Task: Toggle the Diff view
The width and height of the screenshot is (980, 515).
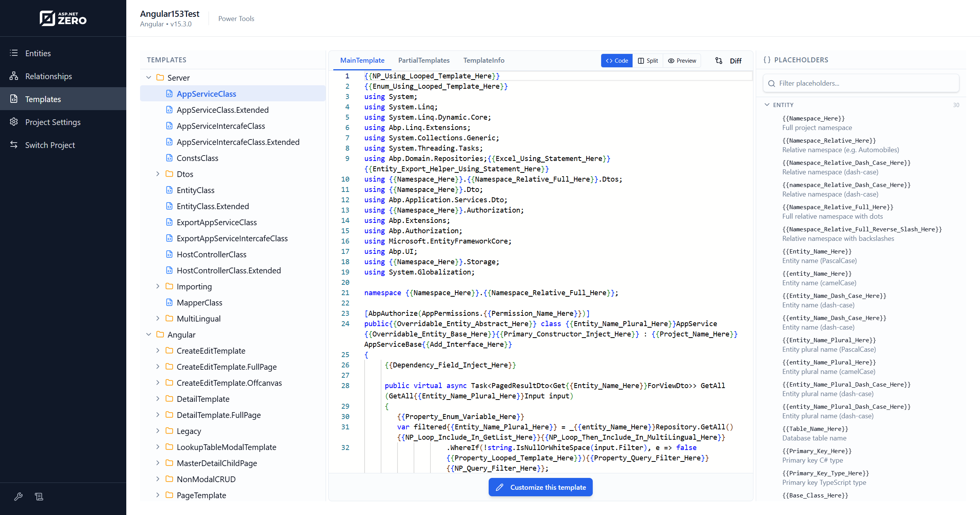Action: pyautogui.click(x=728, y=61)
